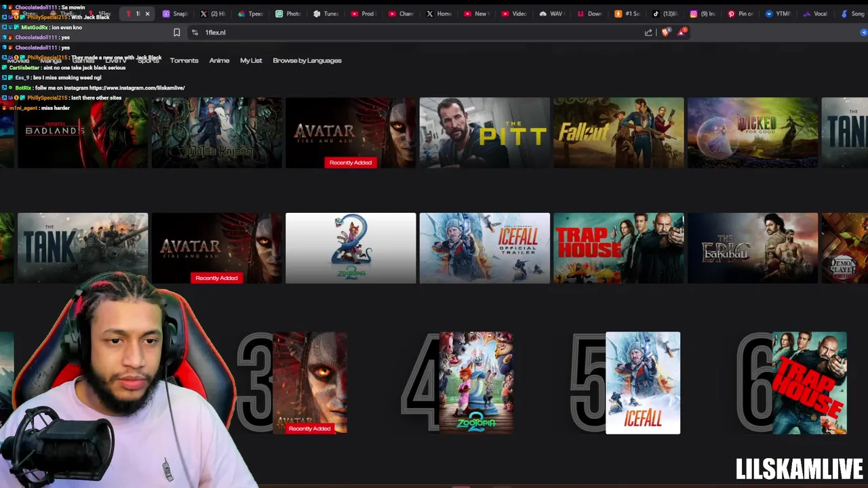Open the Icefall Official Trailer thumbnail

[x=484, y=248]
